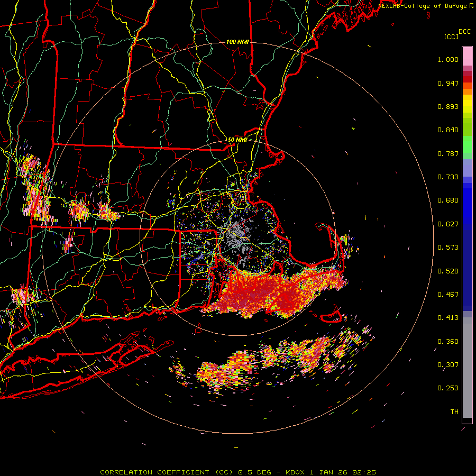476x476 pixels.
Task: Click the 1 JAN 26 02:25 timestamp
Action: pos(343,472)
